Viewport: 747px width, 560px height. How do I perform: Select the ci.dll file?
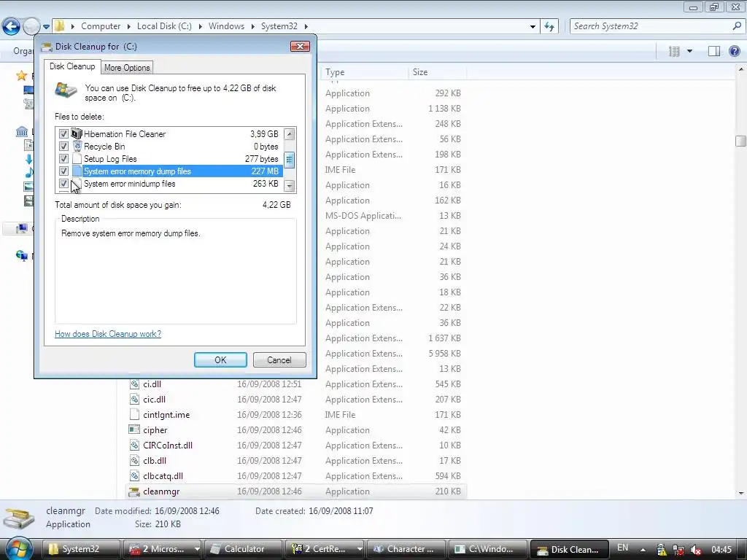(152, 384)
